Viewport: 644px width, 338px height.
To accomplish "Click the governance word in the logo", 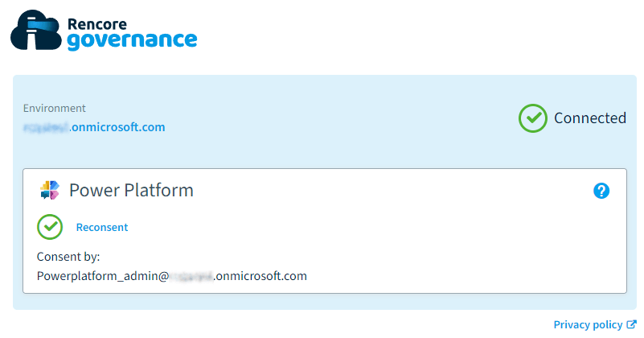I will coord(132,41).
